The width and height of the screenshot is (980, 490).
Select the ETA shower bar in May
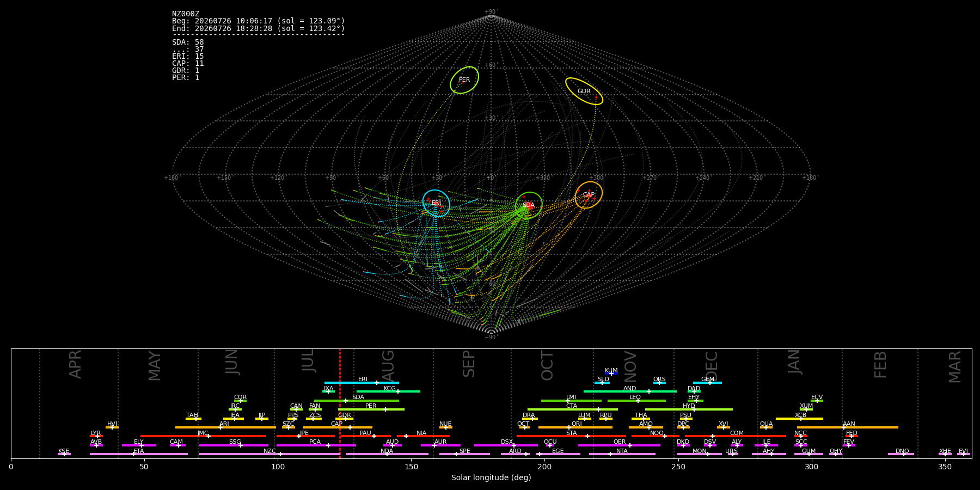point(139,454)
